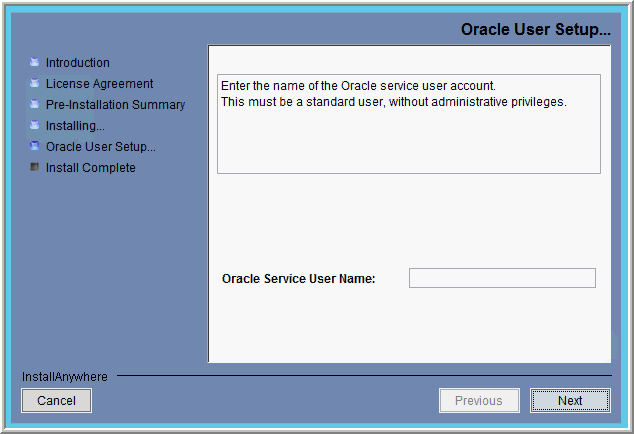
Task: Select the Pre-Installation Summary step label
Action: tap(115, 105)
